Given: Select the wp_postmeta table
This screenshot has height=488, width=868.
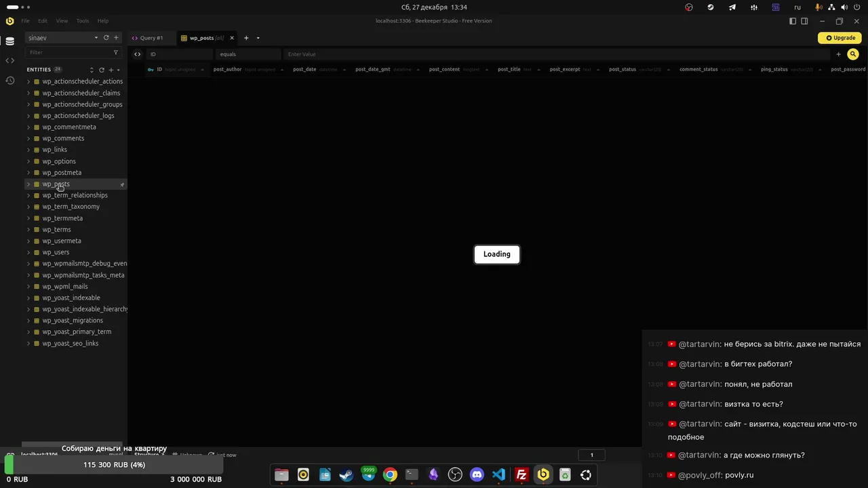Looking at the screenshot, I should [x=62, y=173].
